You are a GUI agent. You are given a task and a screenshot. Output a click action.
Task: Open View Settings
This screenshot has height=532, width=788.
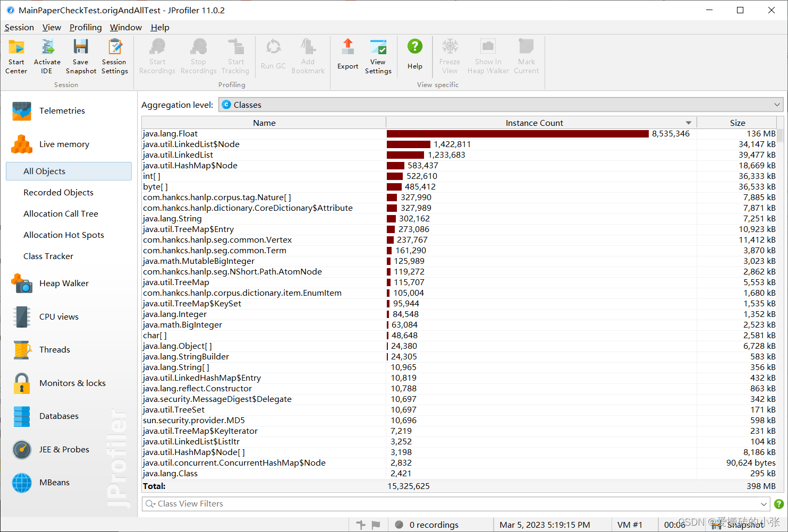tap(378, 56)
